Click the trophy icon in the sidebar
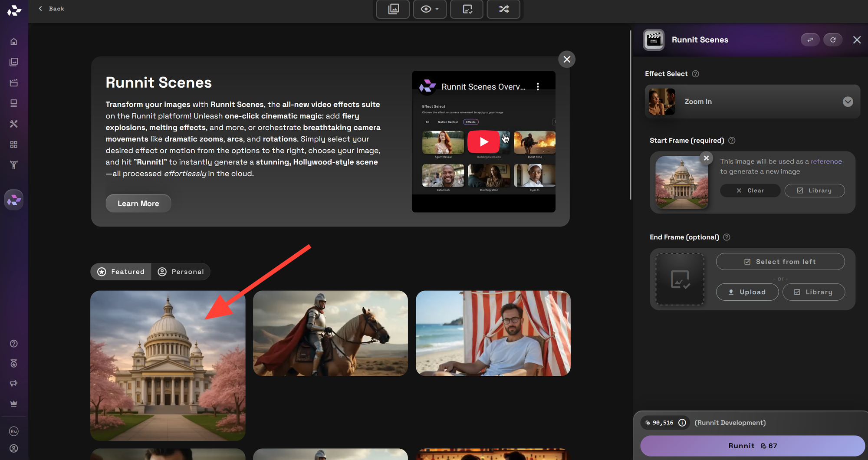 pos(14,165)
